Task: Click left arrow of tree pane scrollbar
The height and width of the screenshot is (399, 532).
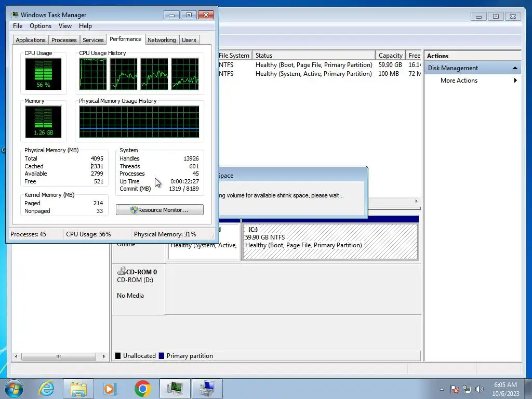Action: click(16, 356)
